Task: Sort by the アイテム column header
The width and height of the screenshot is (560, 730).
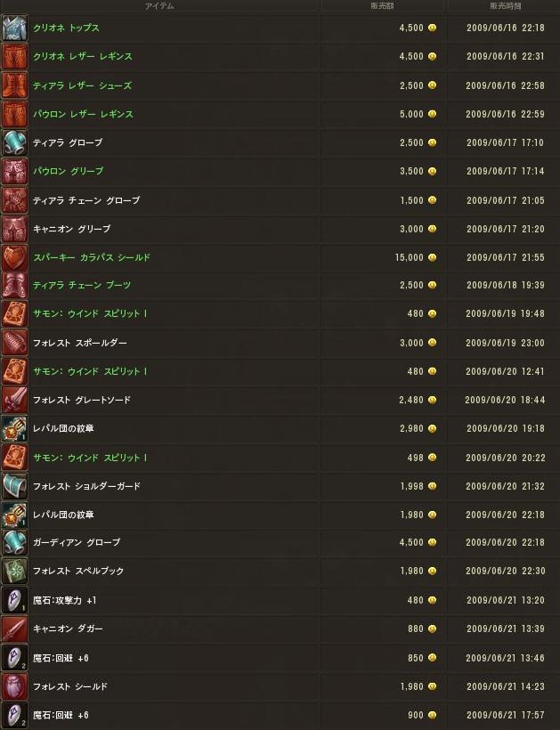Action: [159, 6]
